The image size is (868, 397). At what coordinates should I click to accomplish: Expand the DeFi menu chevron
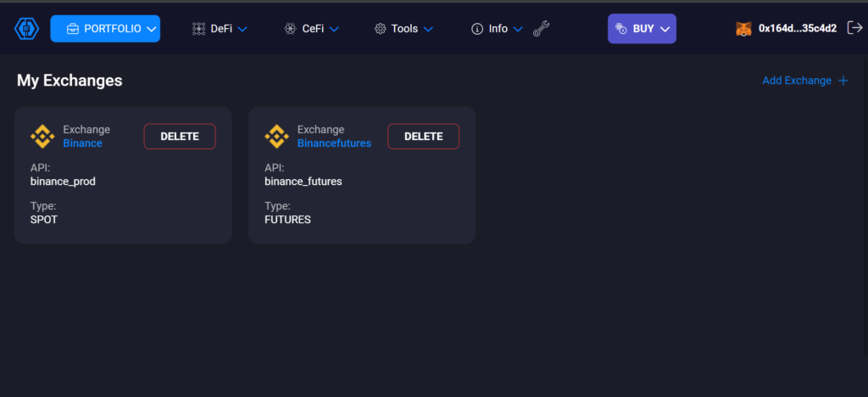tap(242, 29)
